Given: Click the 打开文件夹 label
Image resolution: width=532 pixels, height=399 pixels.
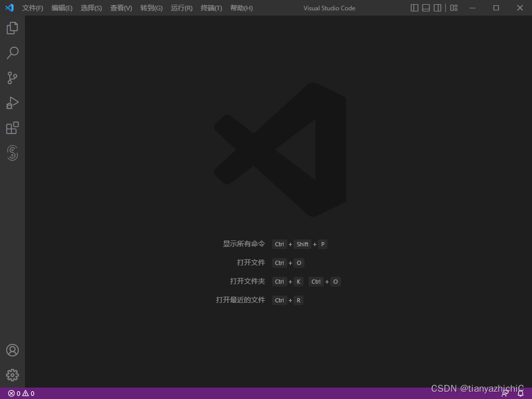Looking at the screenshot, I should click(x=247, y=281).
